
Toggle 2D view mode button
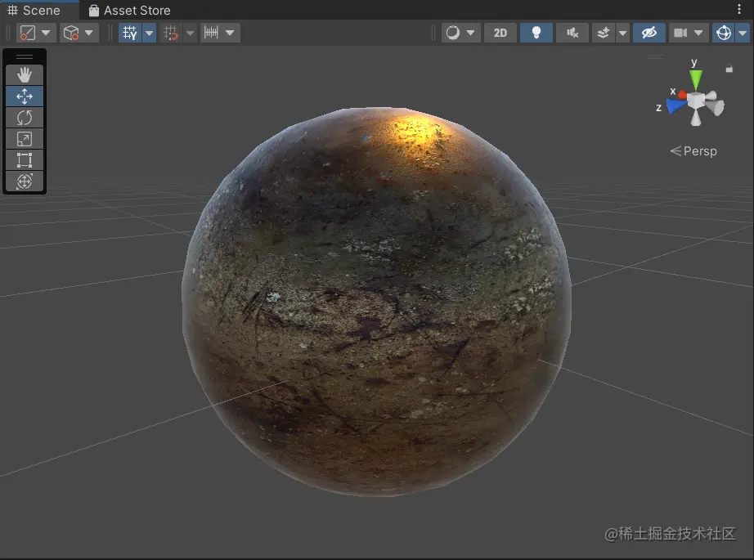click(500, 33)
